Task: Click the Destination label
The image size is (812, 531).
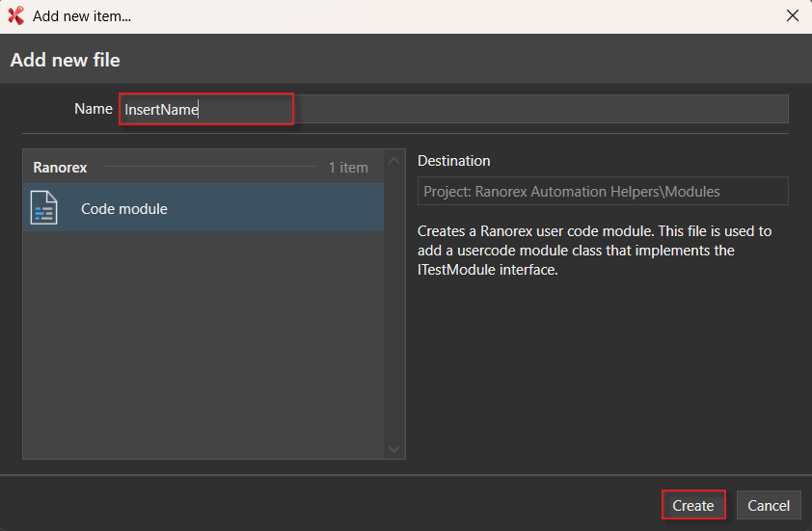Action: click(x=453, y=161)
